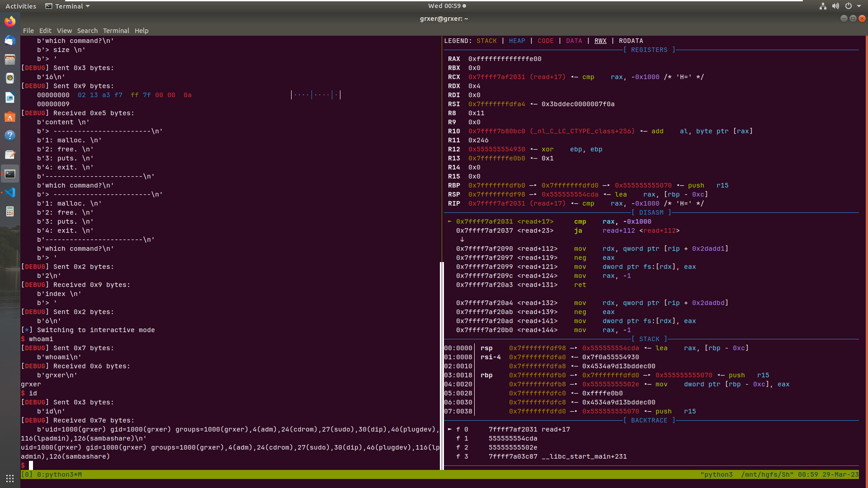Open the Search menu
The height and width of the screenshot is (488, 868).
tap(87, 31)
